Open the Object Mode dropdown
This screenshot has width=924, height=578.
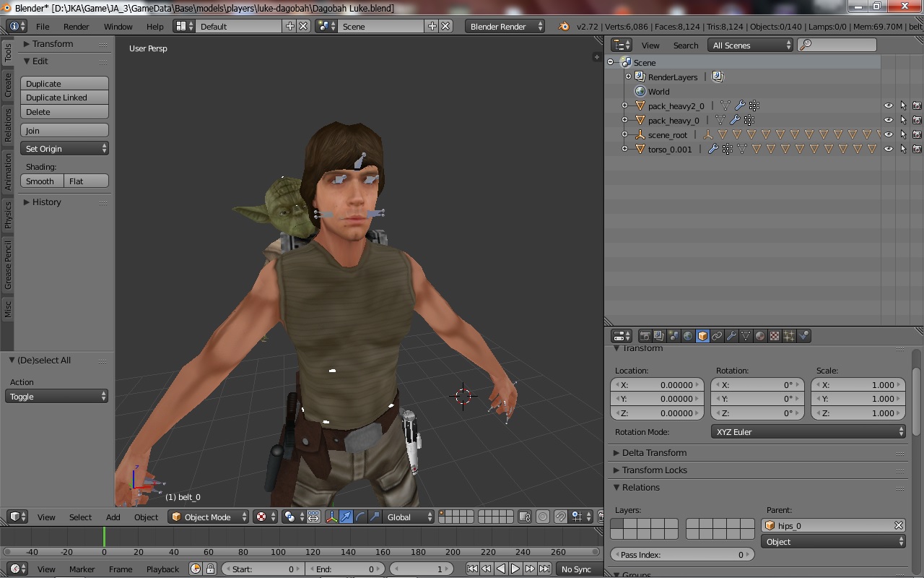[209, 517]
